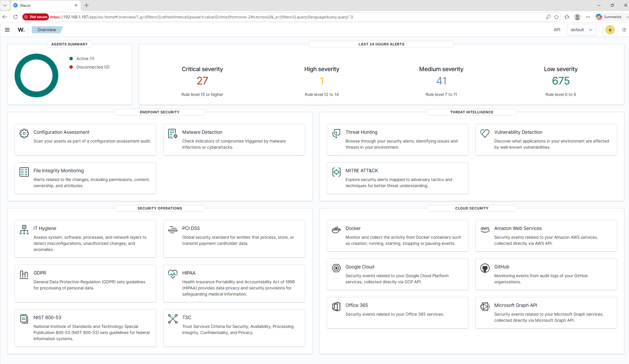The image size is (629, 364).
Task: Click the Office 365 icon
Action: pyautogui.click(x=336, y=307)
